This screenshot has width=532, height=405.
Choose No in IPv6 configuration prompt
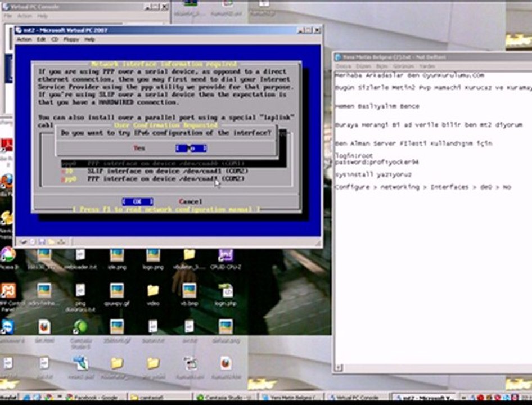tap(191, 148)
